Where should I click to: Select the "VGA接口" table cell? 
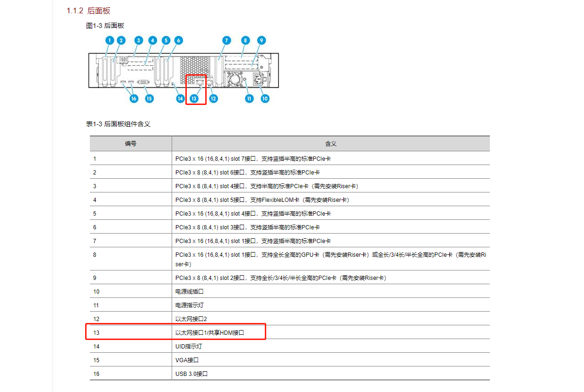[331, 360]
